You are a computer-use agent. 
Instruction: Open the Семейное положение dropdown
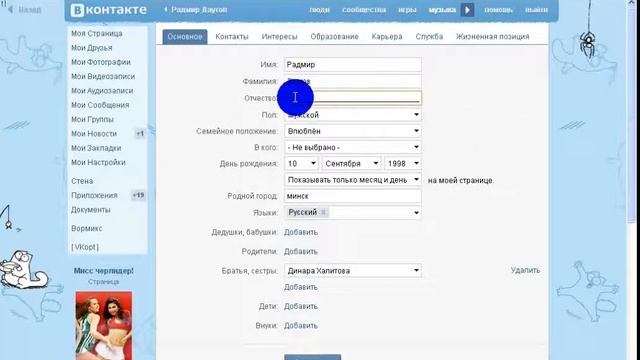click(353, 131)
